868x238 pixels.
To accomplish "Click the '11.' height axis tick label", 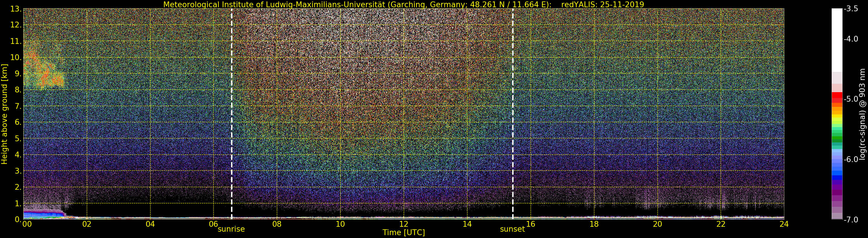I will click(x=16, y=41).
